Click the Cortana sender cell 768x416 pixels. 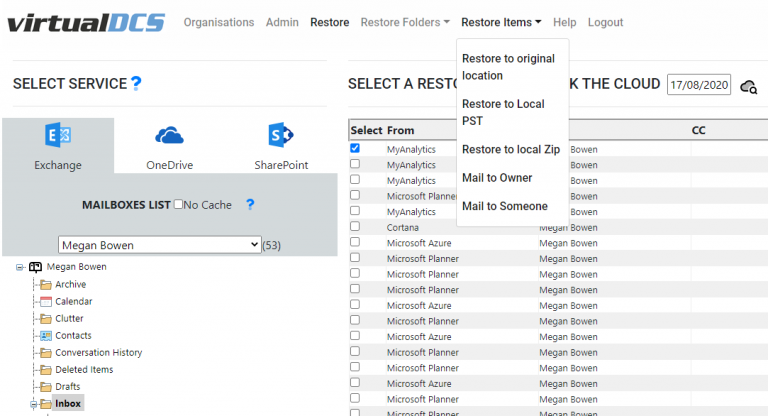(x=403, y=227)
